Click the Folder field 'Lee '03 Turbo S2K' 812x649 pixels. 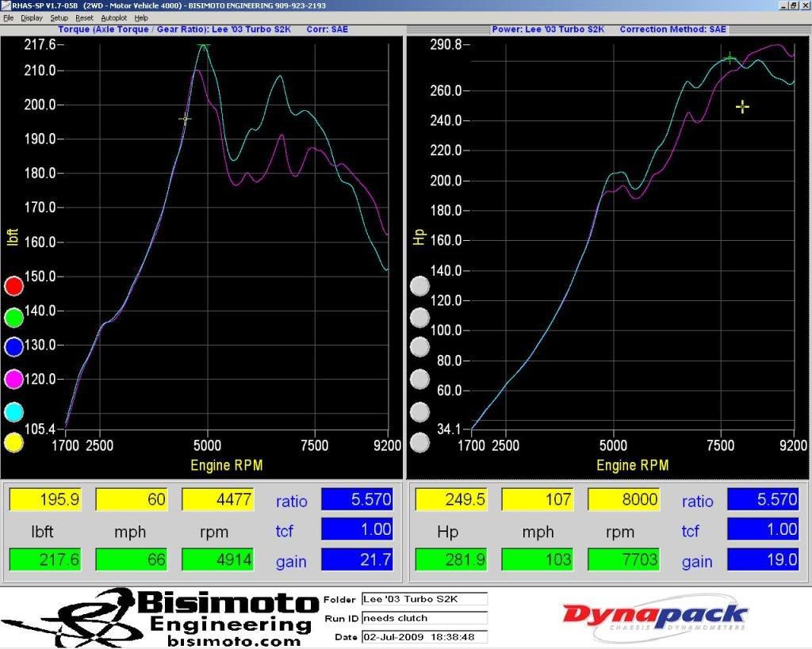(423, 598)
